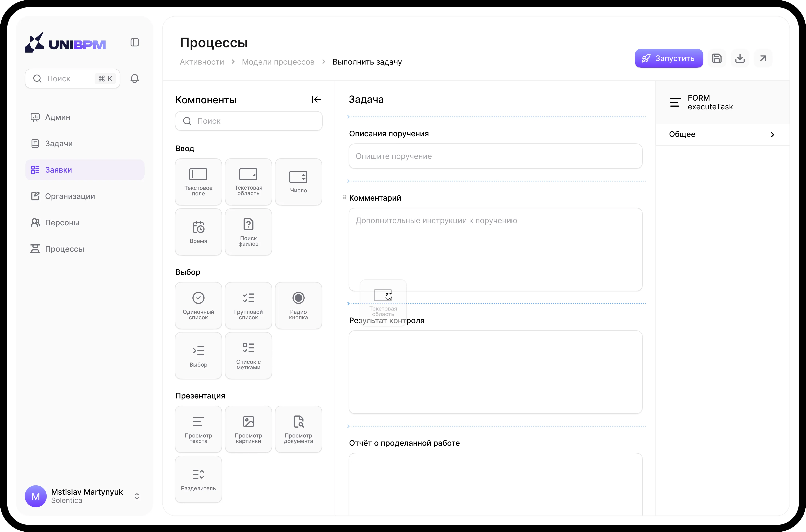Toggle the sidebar collapse icon

point(135,43)
